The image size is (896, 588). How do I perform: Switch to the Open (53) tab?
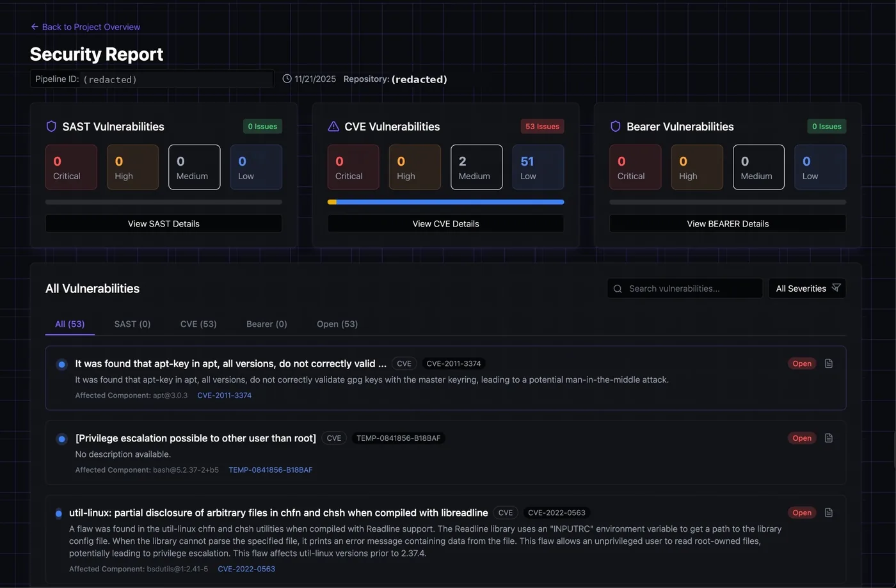click(337, 324)
